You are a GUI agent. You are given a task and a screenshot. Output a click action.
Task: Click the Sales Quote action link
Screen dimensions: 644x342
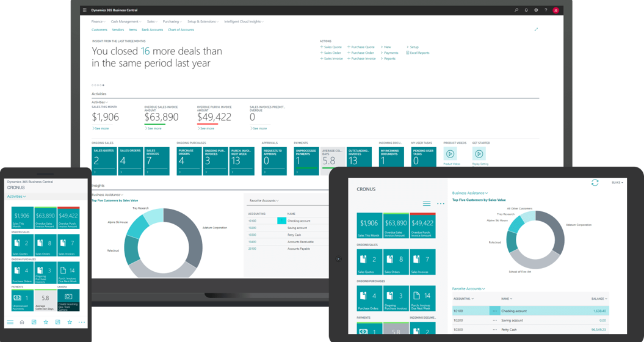tap(332, 47)
